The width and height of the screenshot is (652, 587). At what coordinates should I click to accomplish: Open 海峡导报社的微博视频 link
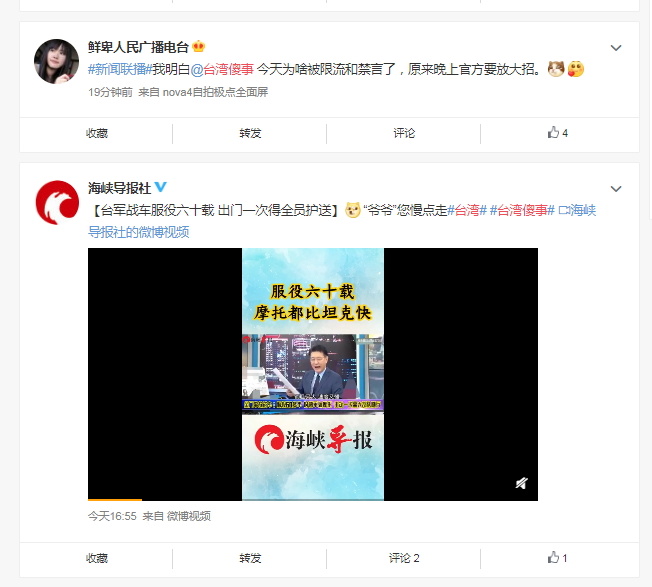[342, 221]
